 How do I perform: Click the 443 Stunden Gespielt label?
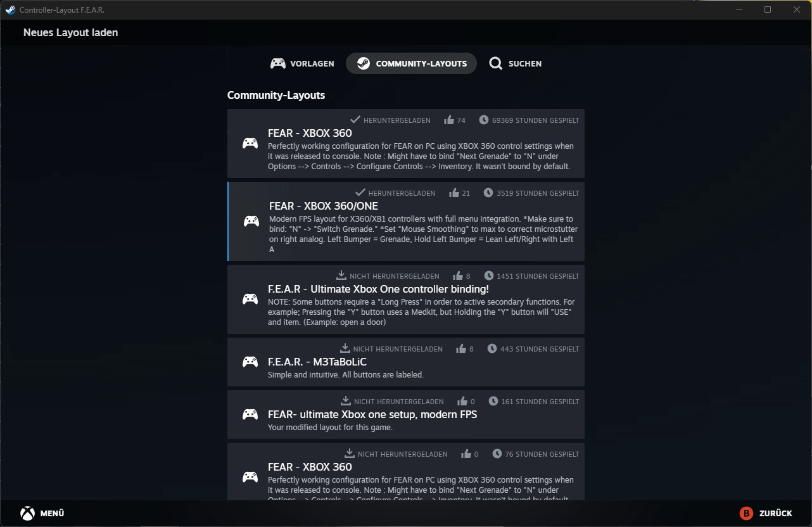click(x=540, y=349)
